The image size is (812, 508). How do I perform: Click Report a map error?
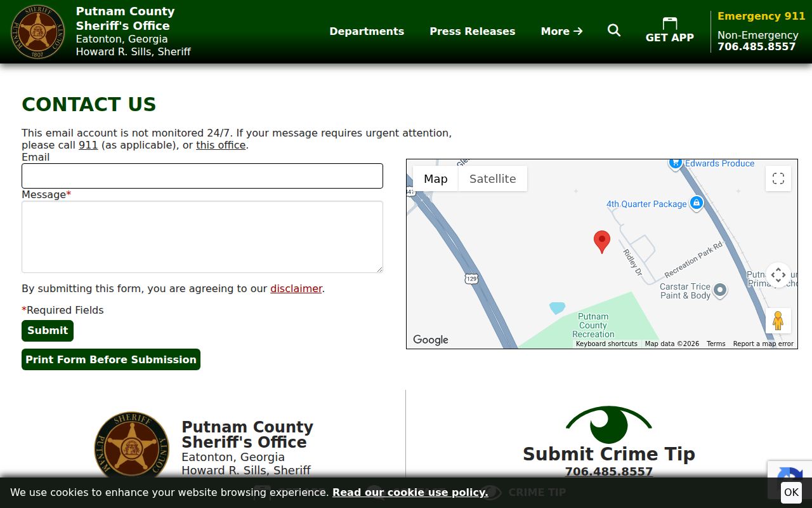763,344
